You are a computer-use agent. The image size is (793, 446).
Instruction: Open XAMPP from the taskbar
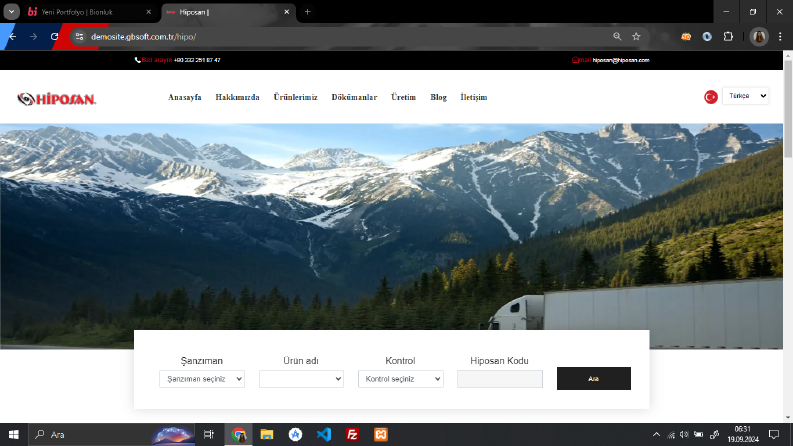pos(381,434)
